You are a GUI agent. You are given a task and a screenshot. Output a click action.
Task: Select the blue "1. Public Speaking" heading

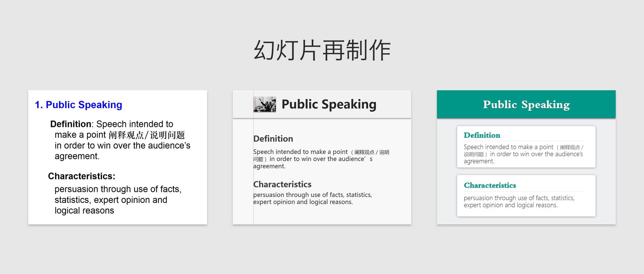(78, 105)
